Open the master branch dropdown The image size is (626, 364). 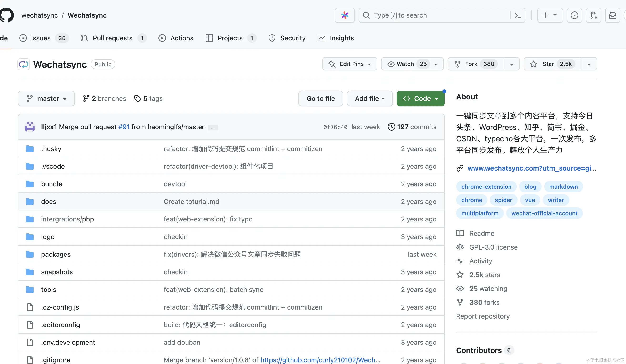[x=46, y=98]
